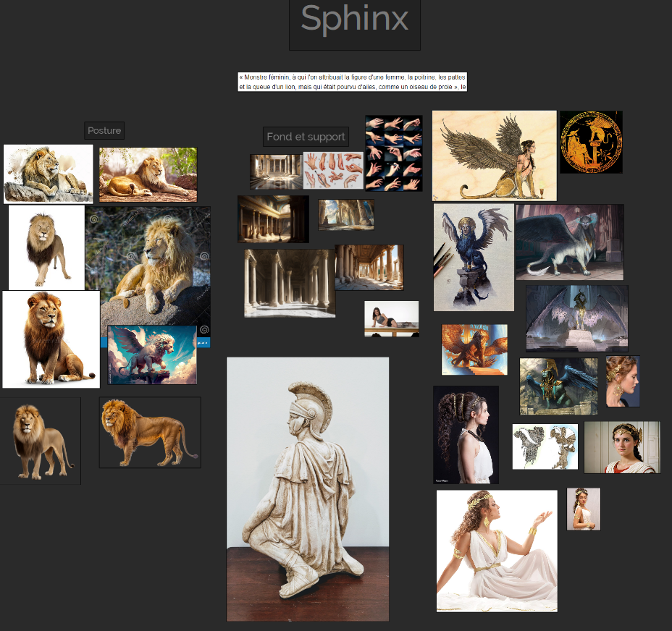The width and height of the screenshot is (672, 631).
Task: Select the kneeling Roman soldier statue image
Action: (x=308, y=488)
